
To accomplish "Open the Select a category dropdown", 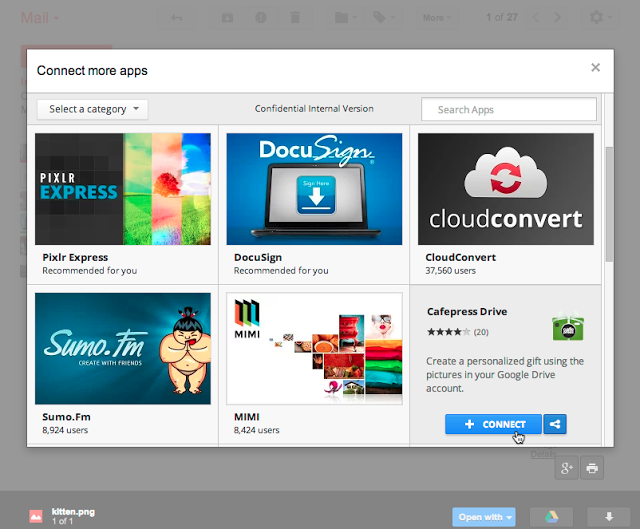I will coord(93,109).
